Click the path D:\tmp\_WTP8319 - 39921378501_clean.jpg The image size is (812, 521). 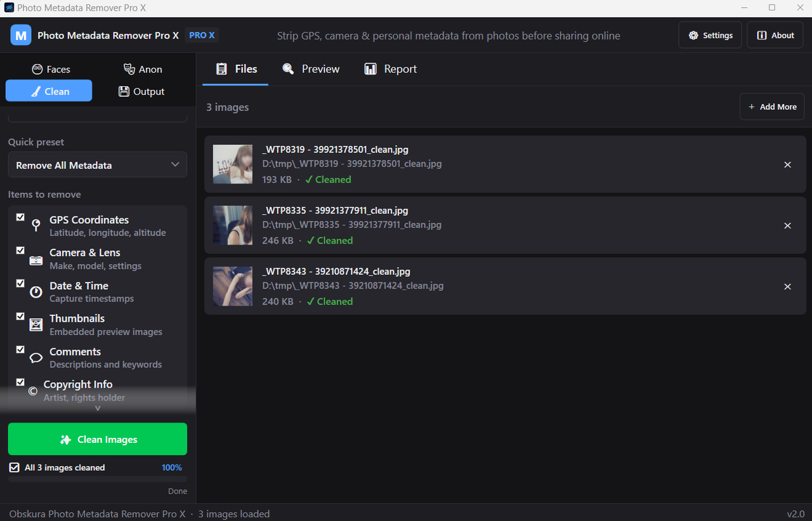(x=352, y=164)
